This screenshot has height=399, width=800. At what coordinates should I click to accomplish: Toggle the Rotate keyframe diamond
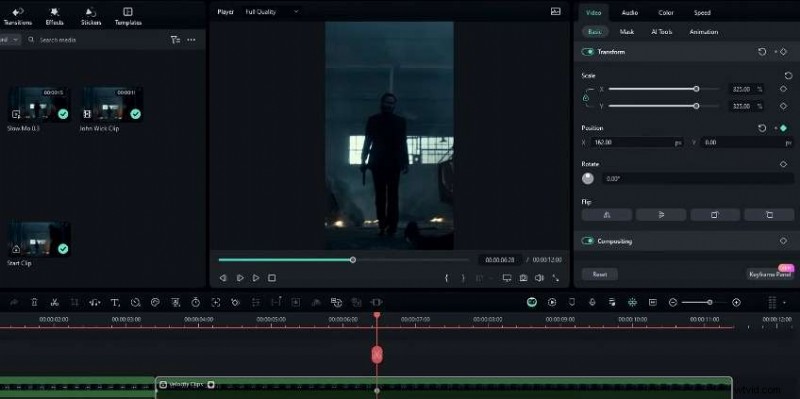[783, 164]
